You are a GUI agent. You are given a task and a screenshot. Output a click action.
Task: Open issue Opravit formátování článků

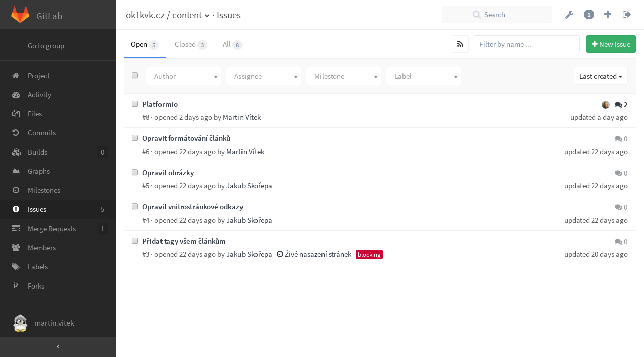tap(186, 138)
